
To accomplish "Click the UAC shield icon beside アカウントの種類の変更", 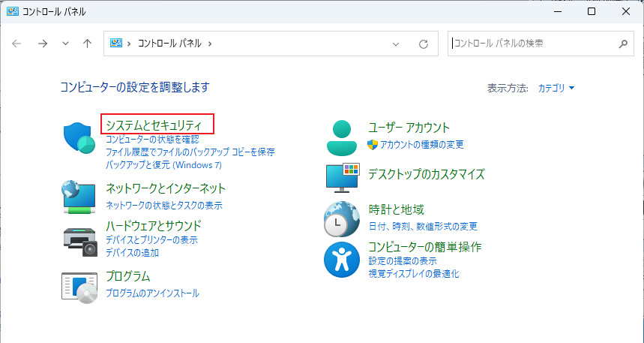I will click(373, 144).
